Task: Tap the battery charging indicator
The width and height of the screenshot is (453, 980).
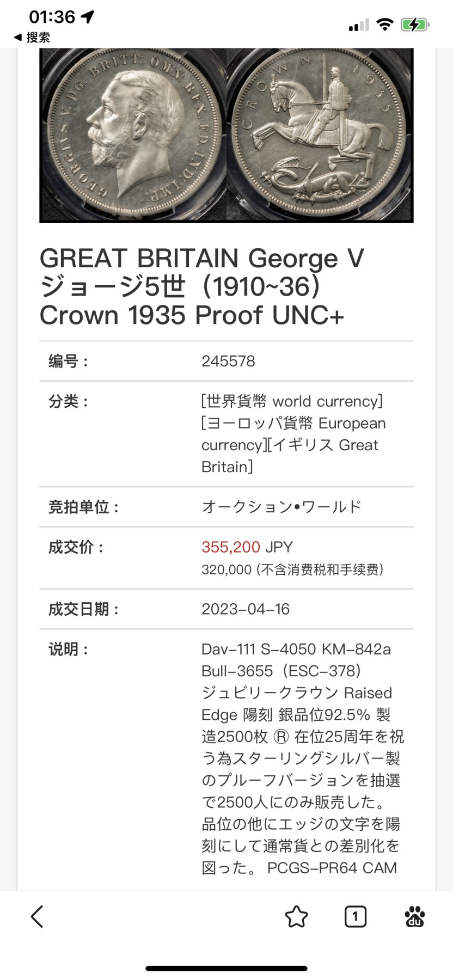Action: coord(415,24)
